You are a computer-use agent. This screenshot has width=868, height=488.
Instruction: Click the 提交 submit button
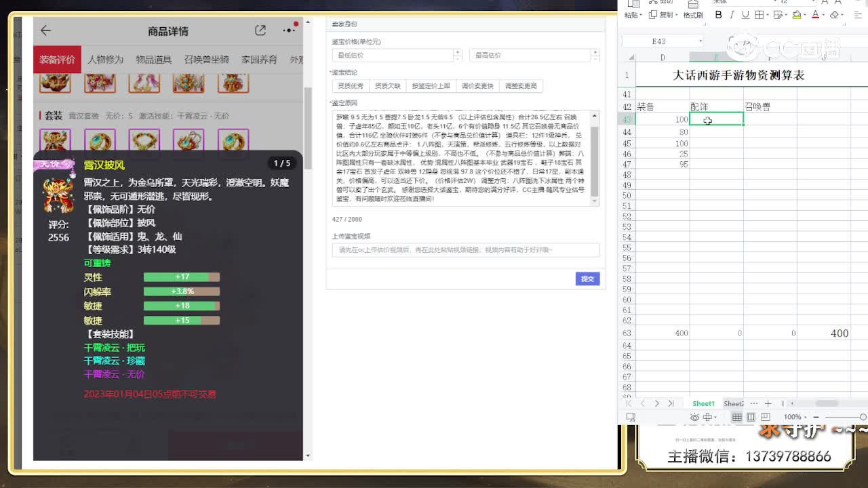[x=587, y=278]
